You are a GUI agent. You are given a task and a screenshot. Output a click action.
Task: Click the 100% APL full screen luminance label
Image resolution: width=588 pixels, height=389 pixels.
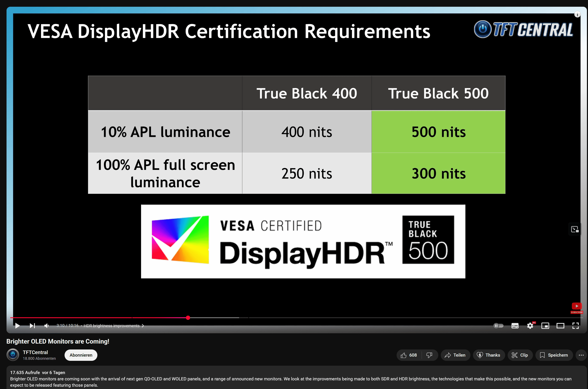[165, 173]
